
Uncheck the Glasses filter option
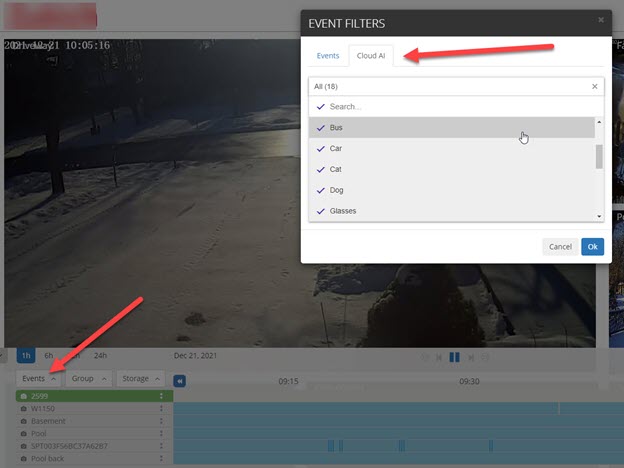[x=452, y=211]
